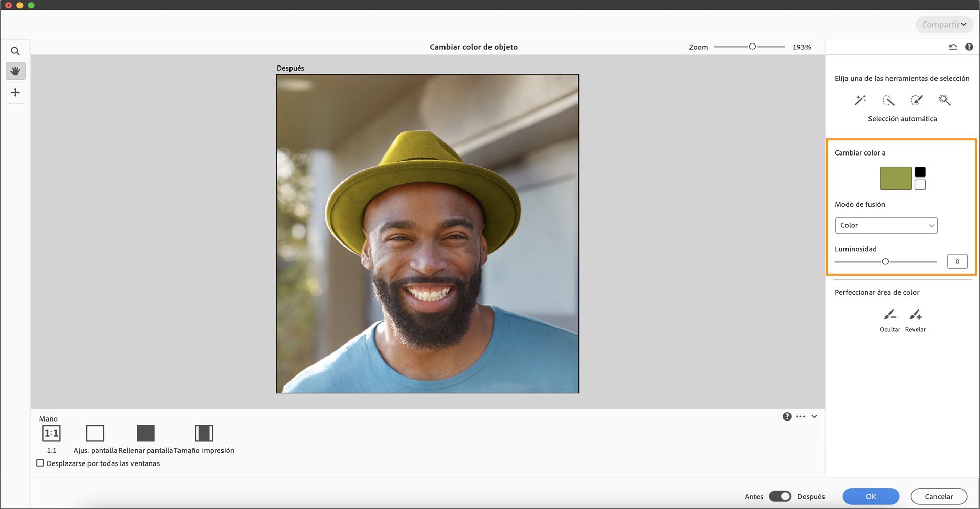Toggle the Antes/Después preview switch
980x509 pixels.
(x=779, y=496)
